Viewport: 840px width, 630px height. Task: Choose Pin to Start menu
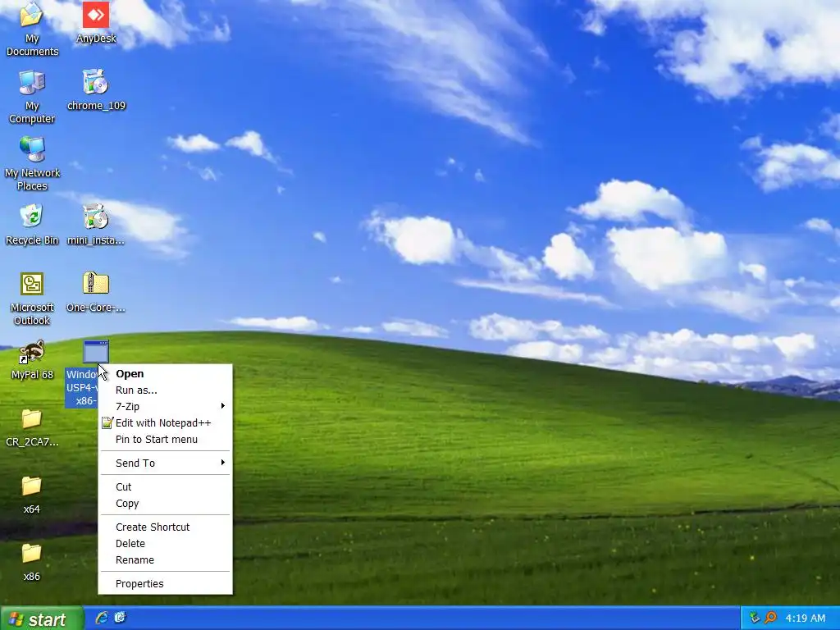165,440
